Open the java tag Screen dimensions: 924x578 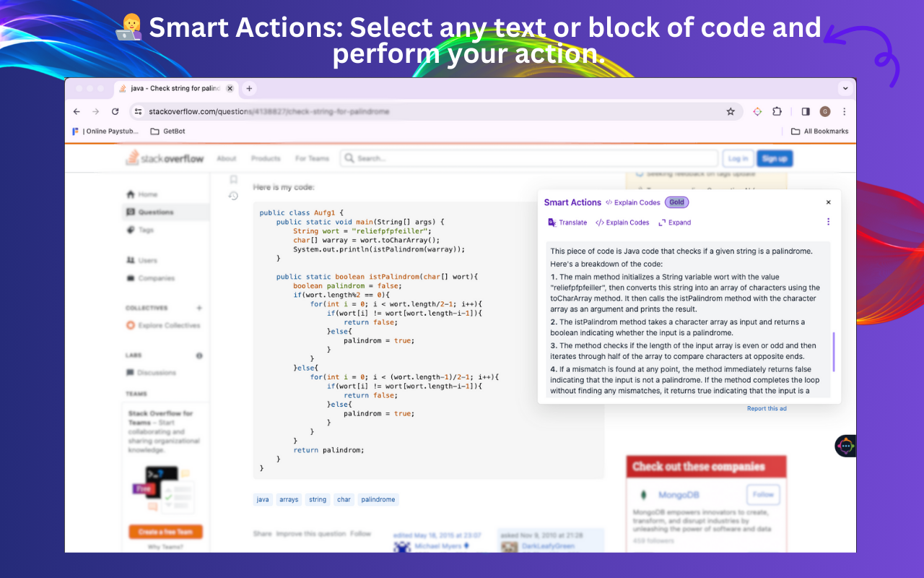[263, 499]
